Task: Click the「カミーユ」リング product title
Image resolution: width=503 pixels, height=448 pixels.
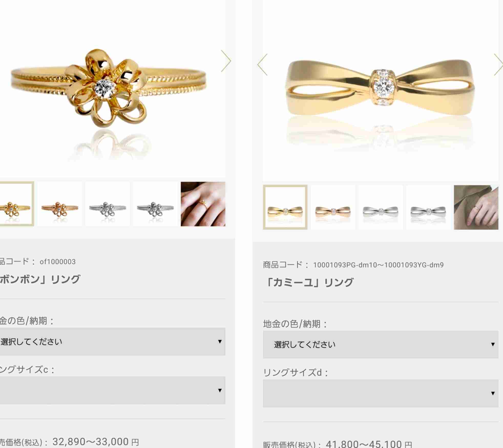Action: point(309,283)
